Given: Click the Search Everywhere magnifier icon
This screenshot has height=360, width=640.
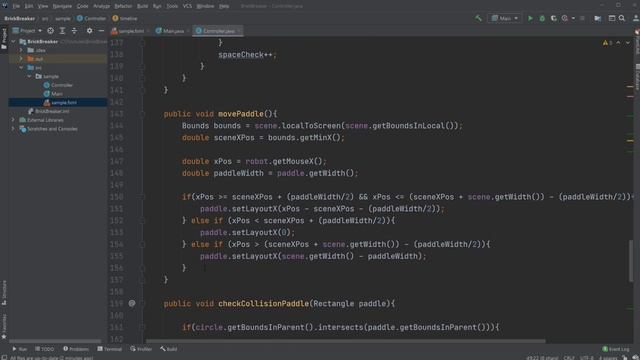Looking at the screenshot, I should coord(622,18).
